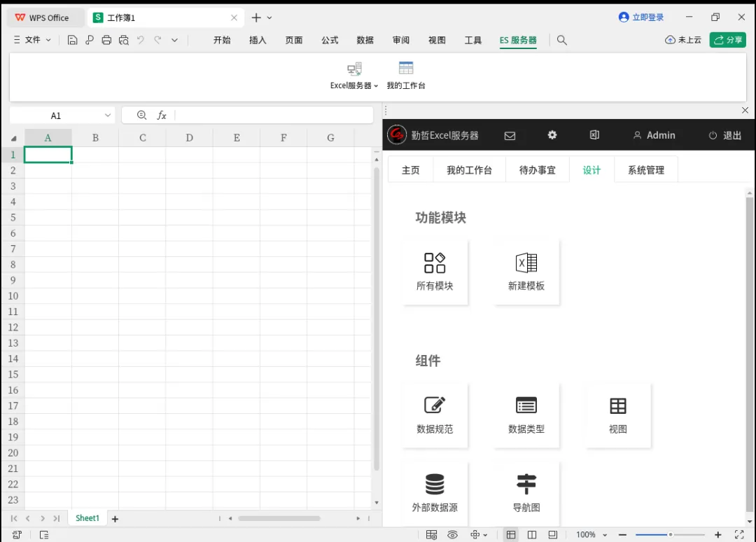
Task: Switch to 系统管理 panel tab
Action: 646,170
